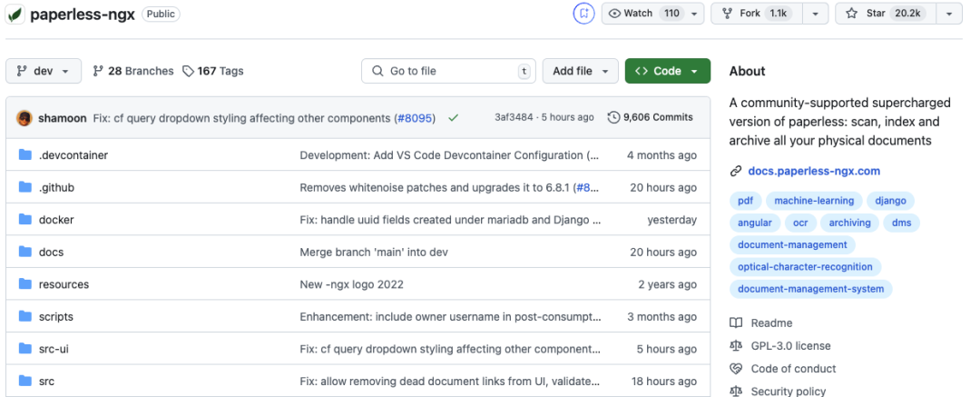The image size is (980, 397).
Task: View 9,606 Commits history
Action: (x=651, y=117)
